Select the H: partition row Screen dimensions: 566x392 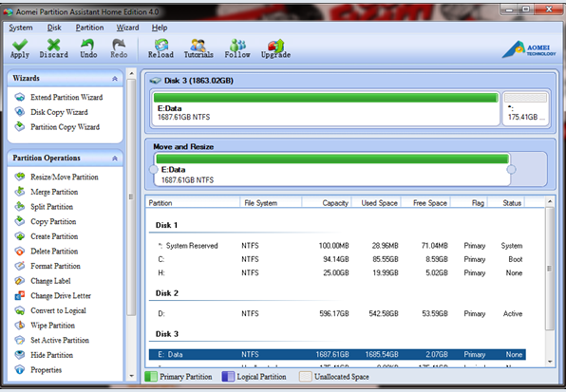[337, 273]
